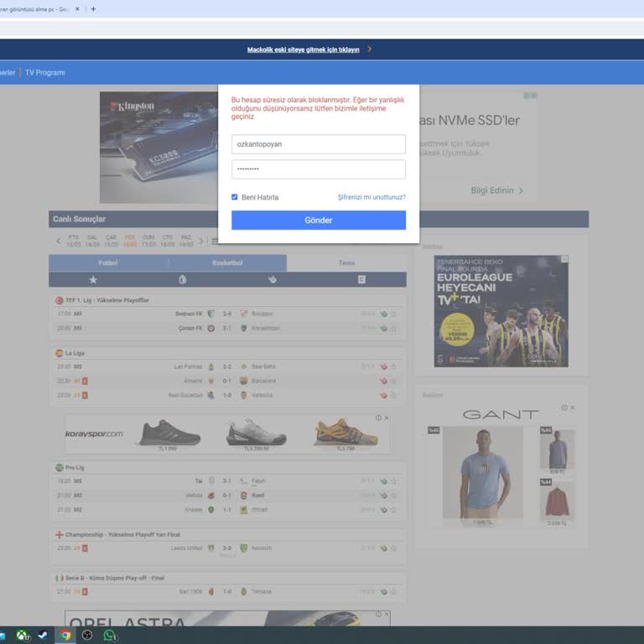Switch to the Basketbol tab
644x644 pixels.
coord(227,262)
